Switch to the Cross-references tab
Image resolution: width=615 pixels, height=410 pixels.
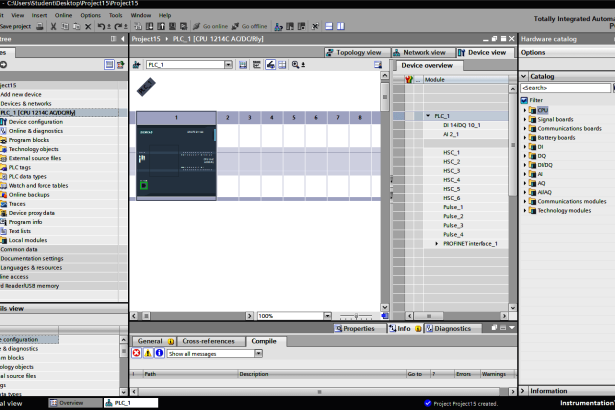[208, 341]
